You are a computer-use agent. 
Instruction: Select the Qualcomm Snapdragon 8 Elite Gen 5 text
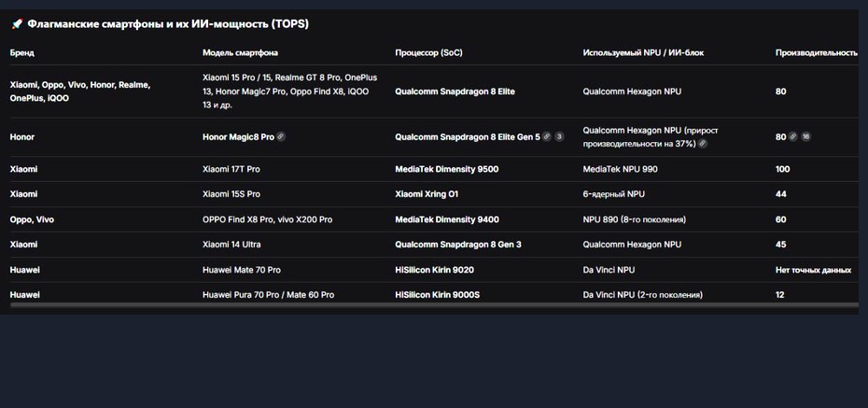[468, 136]
